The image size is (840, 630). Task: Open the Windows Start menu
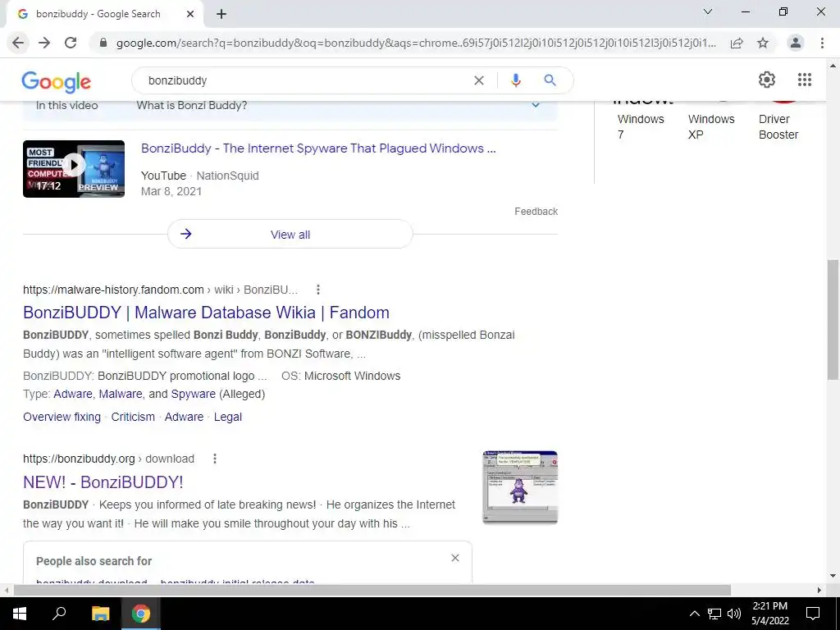(x=20, y=614)
